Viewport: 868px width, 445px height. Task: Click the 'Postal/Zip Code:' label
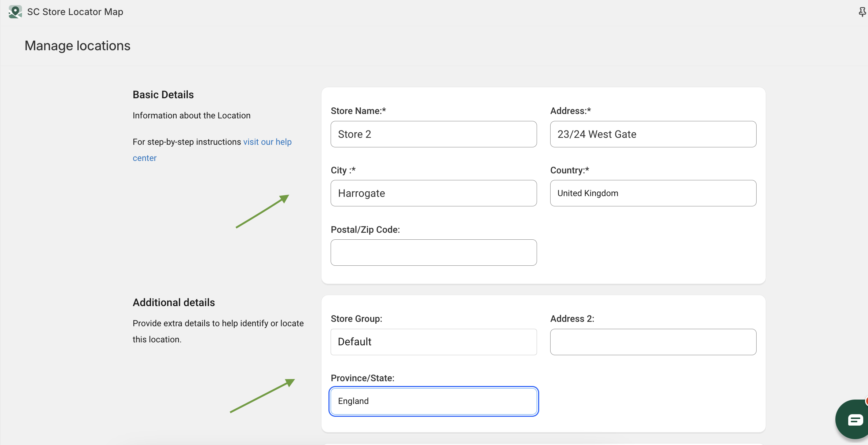(x=365, y=230)
